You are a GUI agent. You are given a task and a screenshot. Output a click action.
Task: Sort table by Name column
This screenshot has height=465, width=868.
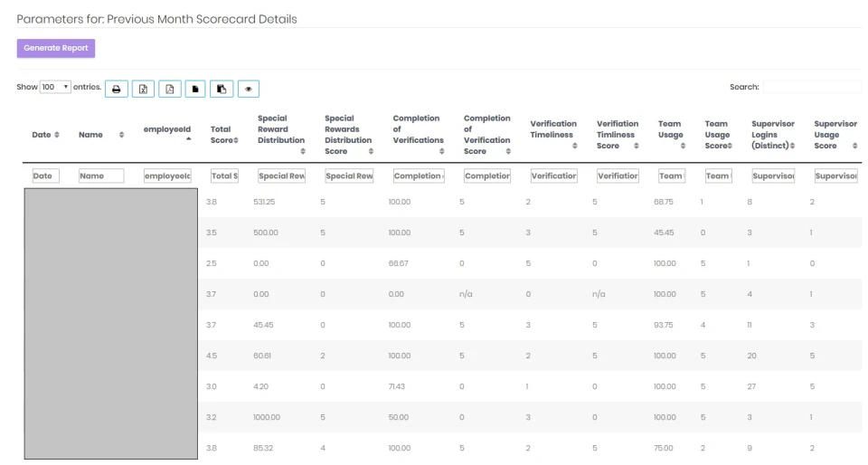click(100, 135)
